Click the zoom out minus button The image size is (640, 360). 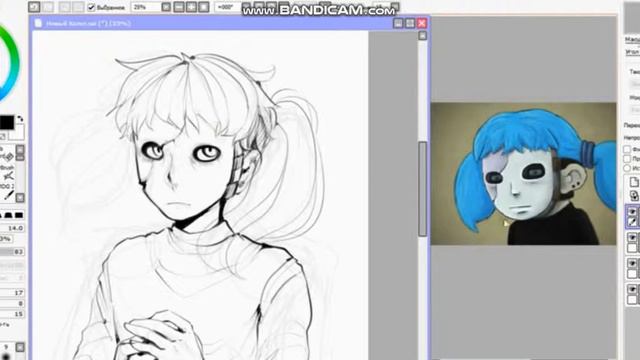(179, 7)
